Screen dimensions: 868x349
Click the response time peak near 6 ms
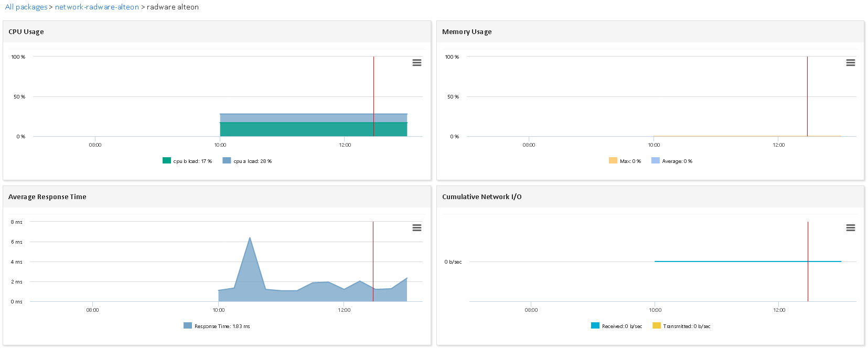(x=250, y=238)
